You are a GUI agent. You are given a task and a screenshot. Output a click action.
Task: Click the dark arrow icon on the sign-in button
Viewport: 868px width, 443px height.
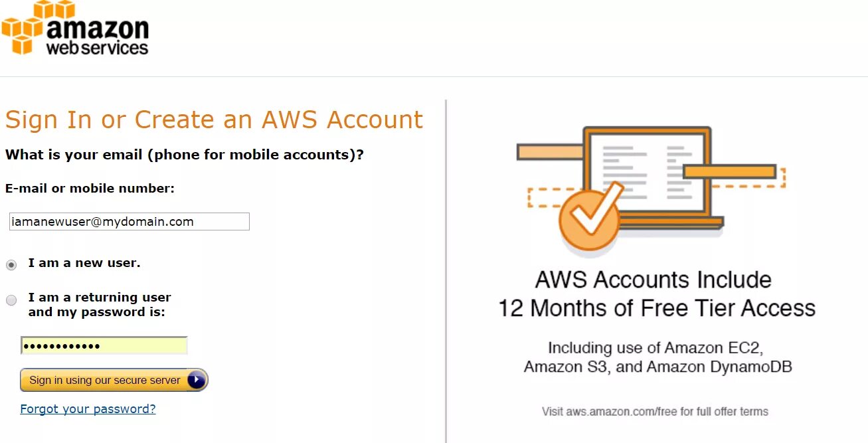[197, 380]
